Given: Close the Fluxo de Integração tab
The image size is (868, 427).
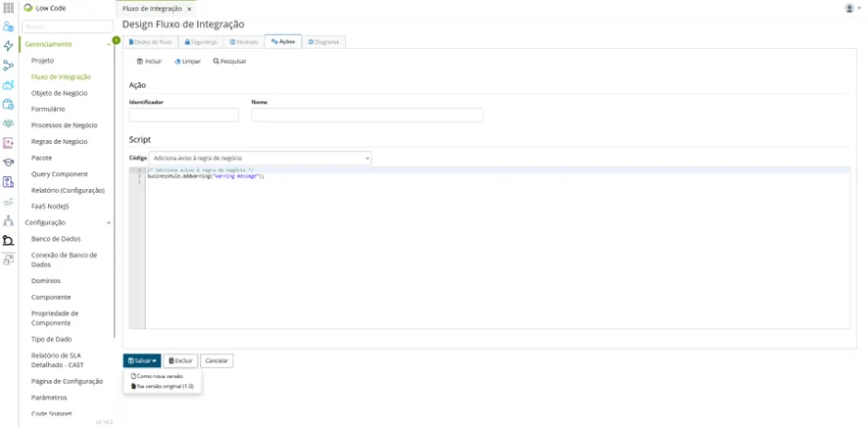Looking at the screenshot, I should point(189,10).
